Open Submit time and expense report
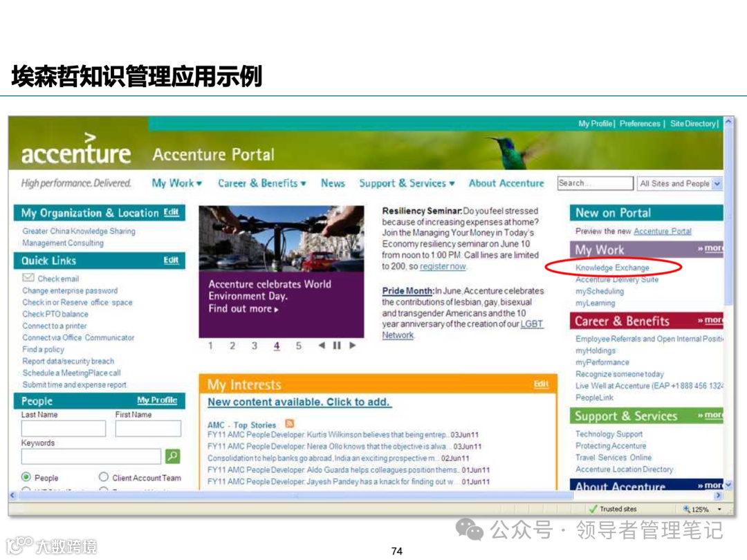The width and height of the screenshot is (747, 560). [74, 385]
